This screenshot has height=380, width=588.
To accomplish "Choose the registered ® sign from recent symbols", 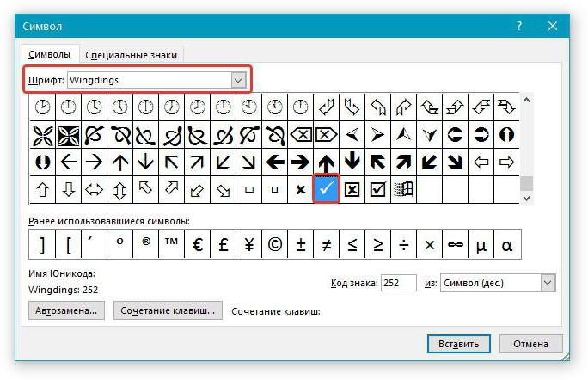I will click(146, 244).
